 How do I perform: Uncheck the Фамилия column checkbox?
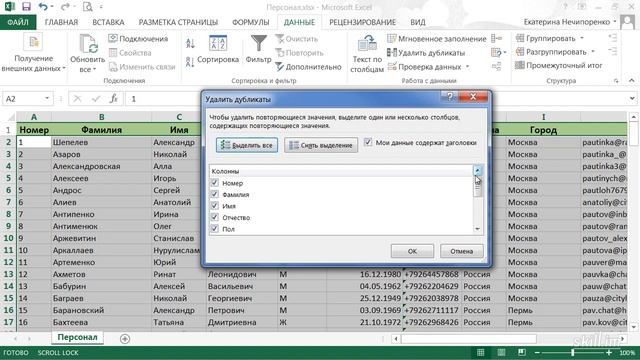click(x=215, y=194)
